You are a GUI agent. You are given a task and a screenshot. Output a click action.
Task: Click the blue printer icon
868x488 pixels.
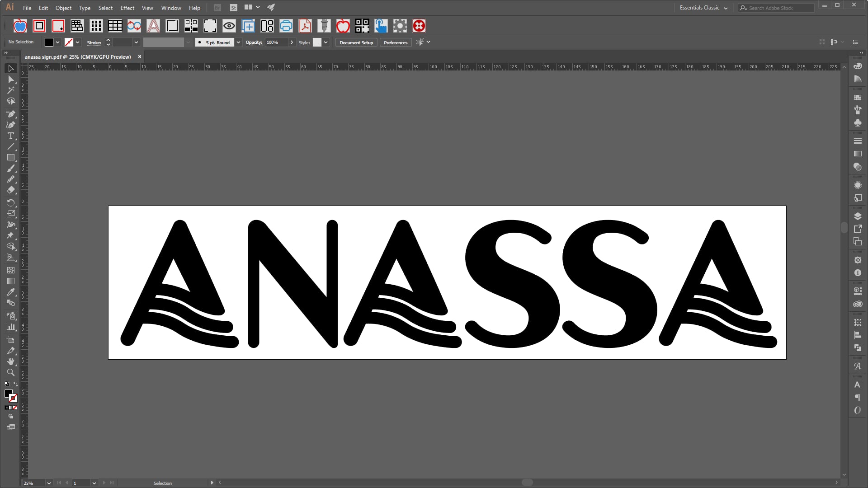tap(286, 26)
